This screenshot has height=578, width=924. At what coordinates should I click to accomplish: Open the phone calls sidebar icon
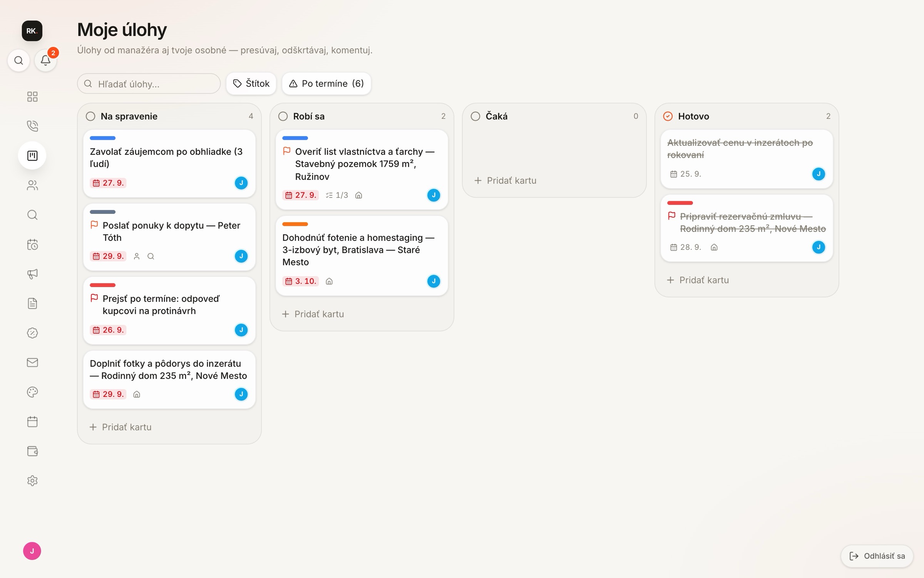(x=32, y=126)
